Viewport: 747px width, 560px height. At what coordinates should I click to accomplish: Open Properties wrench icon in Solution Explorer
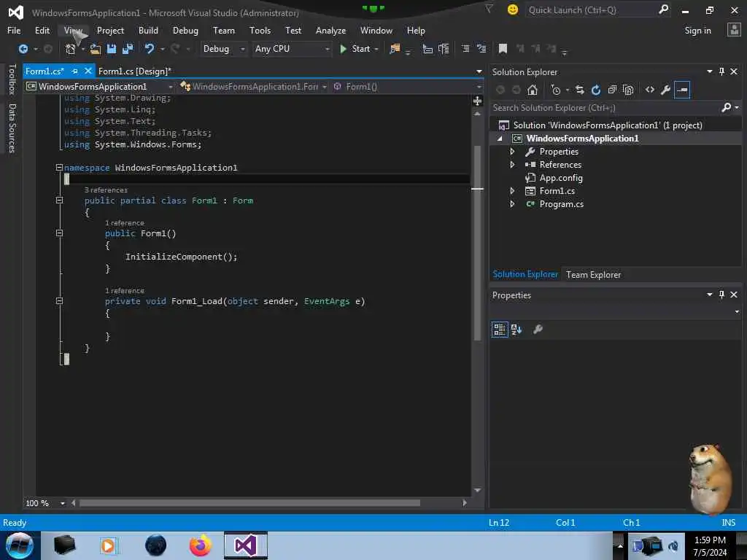(x=665, y=90)
